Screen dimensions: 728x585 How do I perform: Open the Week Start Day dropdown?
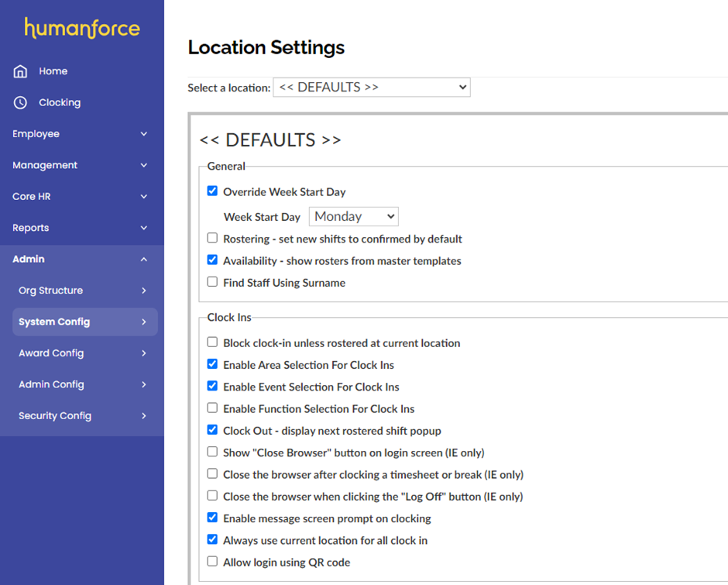[x=354, y=216]
